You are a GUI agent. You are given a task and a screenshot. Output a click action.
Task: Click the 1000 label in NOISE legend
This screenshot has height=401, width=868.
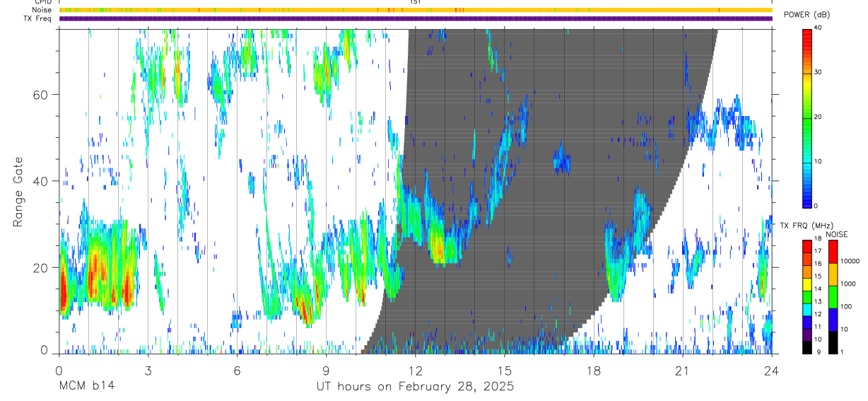click(848, 284)
